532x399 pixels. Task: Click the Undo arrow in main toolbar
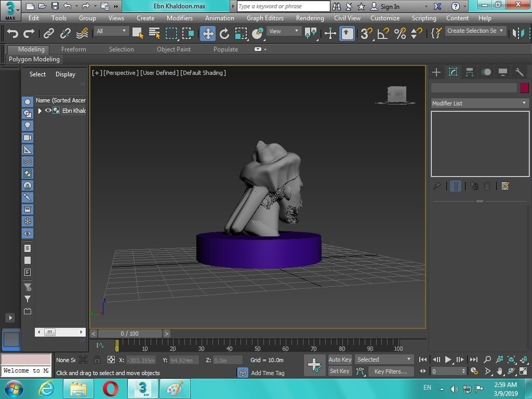point(12,34)
